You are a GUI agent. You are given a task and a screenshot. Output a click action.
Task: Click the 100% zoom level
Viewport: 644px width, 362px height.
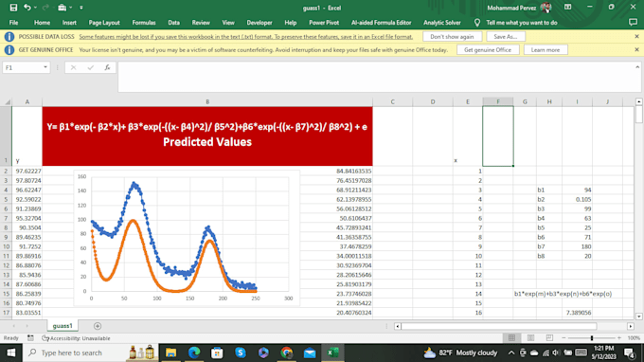634,337
